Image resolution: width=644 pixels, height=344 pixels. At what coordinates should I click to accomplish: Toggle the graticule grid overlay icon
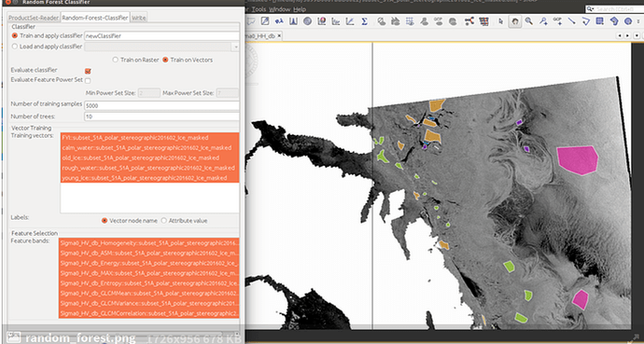coord(410,21)
